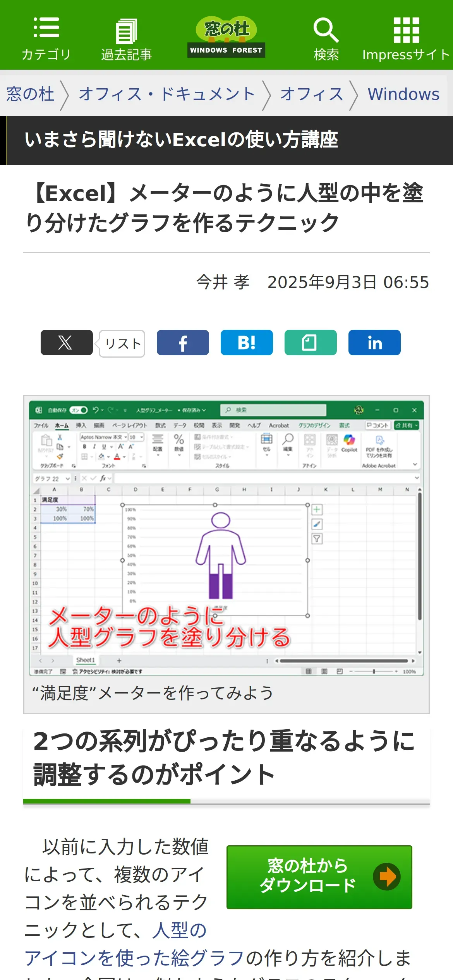This screenshot has width=453, height=980.
Task: Click the リスト button
Action: click(x=122, y=343)
